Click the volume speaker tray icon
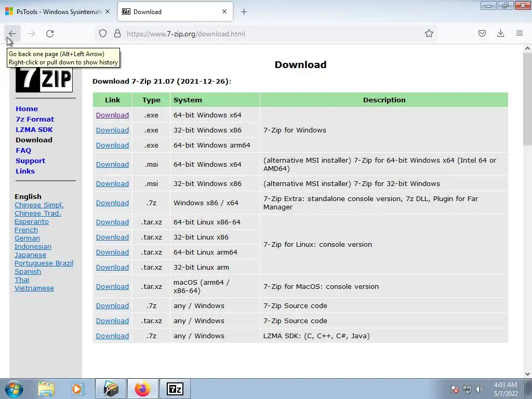This screenshot has width=532, height=399. tap(479, 389)
